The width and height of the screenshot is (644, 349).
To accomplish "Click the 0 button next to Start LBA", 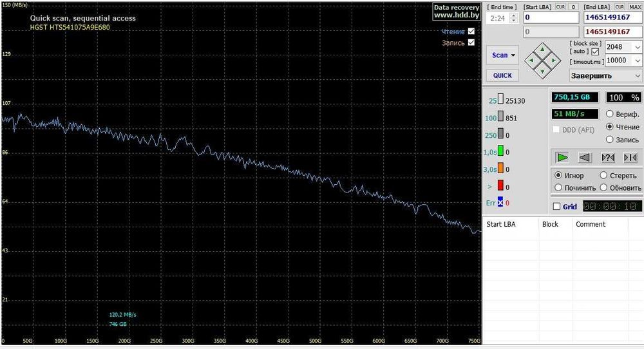I will [573, 7].
